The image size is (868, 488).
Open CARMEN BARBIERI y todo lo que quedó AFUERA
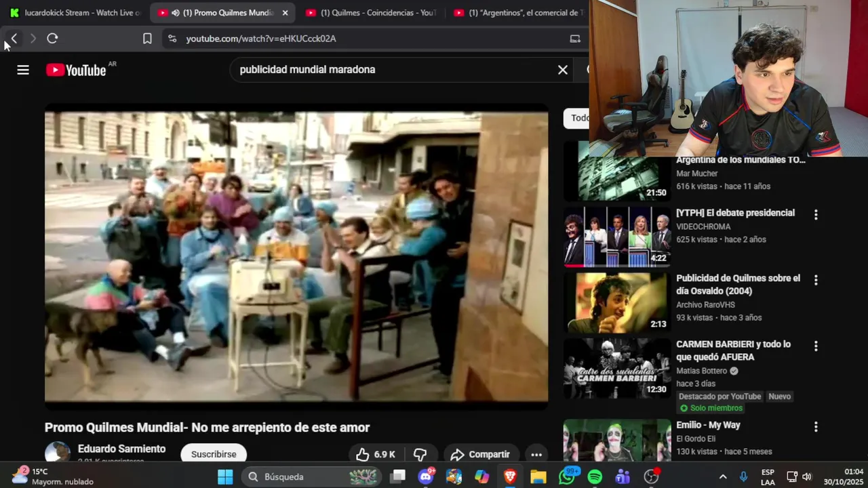click(x=733, y=350)
